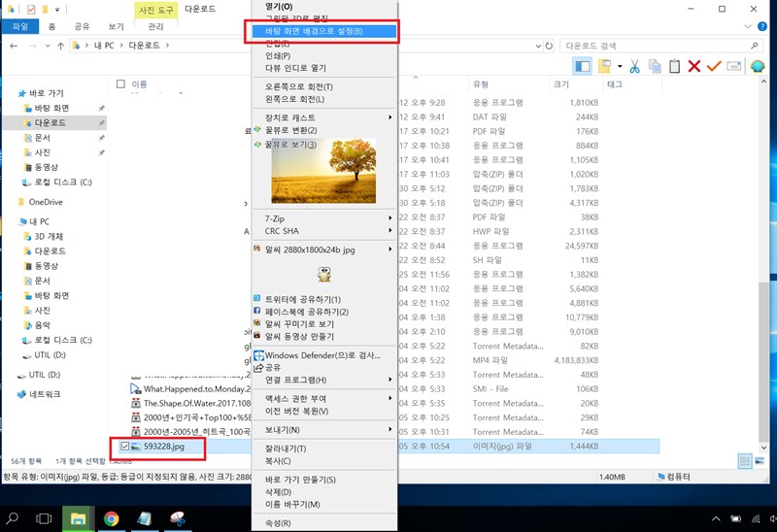Expand the 7-Zip submenu
Viewport: 777px width, 532px height.
[324, 218]
